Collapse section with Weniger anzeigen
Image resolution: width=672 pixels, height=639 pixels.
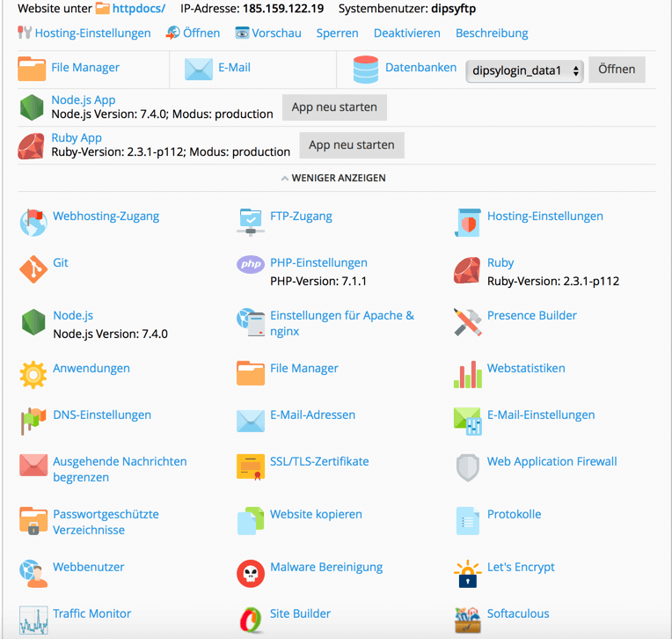(333, 178)
